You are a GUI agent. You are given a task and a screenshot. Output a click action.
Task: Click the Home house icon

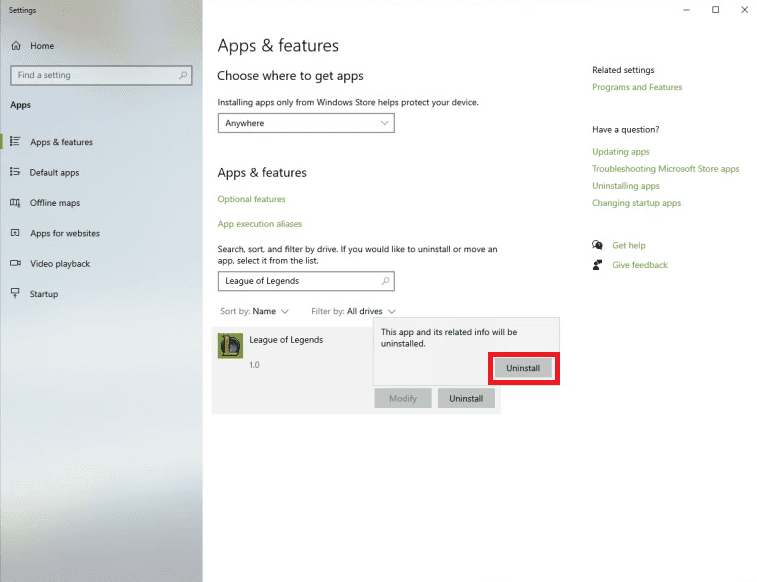coord(16,46)
